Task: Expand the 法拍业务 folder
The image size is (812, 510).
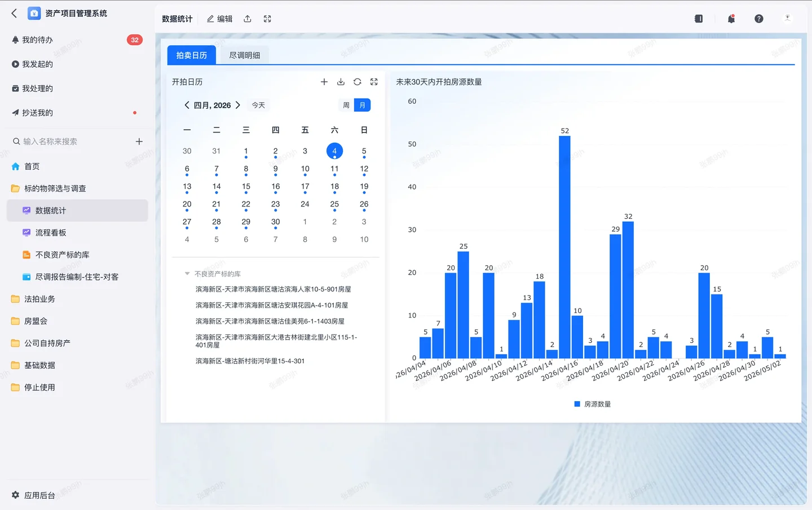Action: (x=39, y=299)
